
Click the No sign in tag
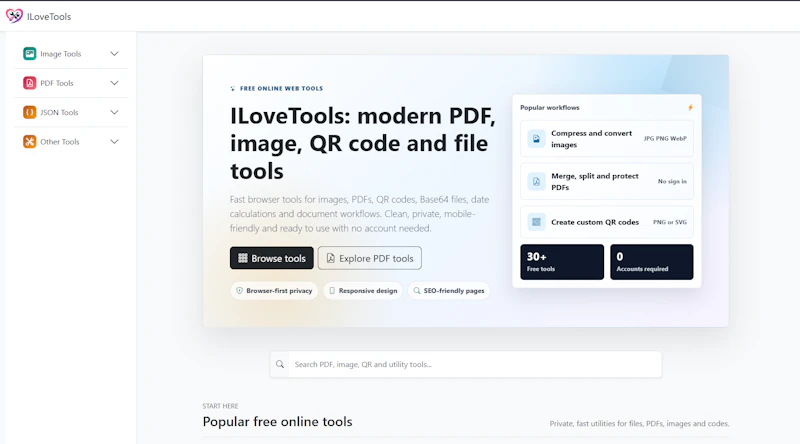672,181
